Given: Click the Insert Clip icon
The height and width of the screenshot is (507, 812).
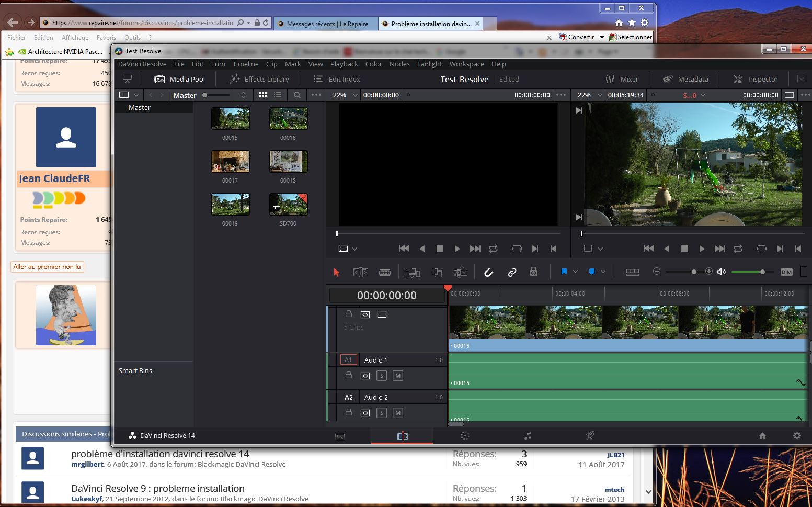Looking at the screenshot, I should coord(412,272).
